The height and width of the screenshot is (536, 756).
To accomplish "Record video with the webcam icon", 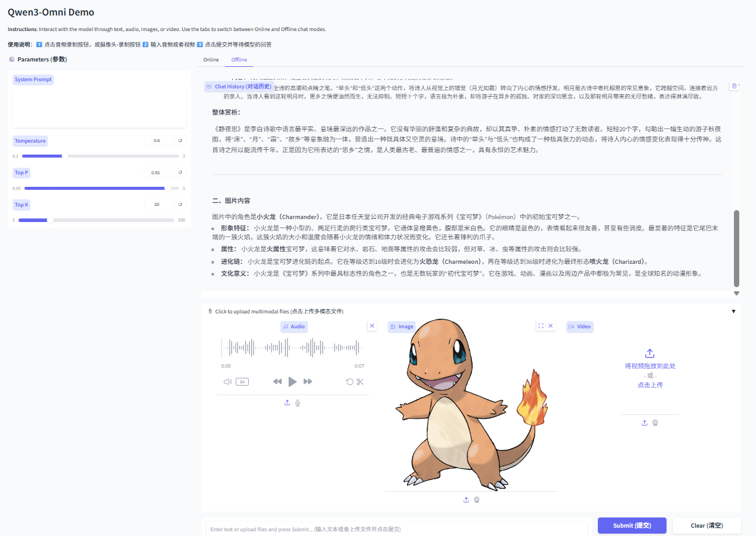I will click(655, 423).
